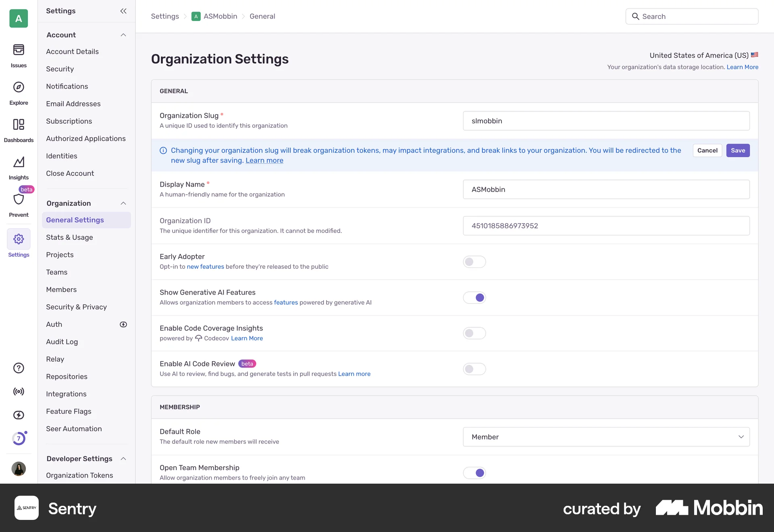Click the broadcast notifications icon
The image size is (774, 532).
tap(19, 391)
